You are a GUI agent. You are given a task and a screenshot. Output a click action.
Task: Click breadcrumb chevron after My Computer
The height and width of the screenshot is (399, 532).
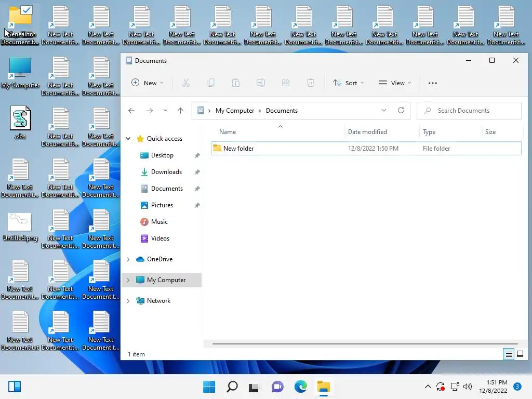[260, 111]
